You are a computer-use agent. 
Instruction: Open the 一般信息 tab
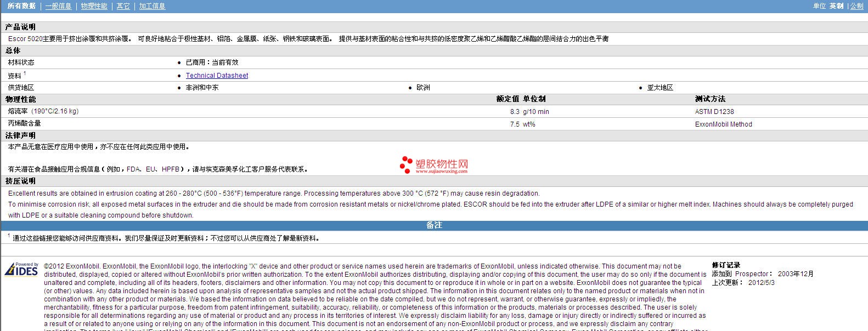58,6
